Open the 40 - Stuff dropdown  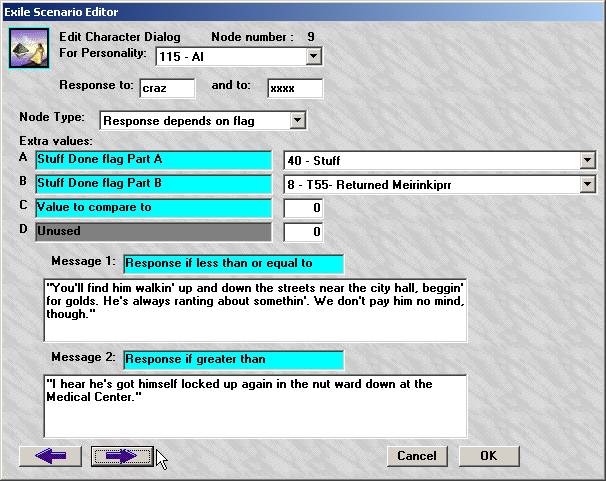click(586, 160)
